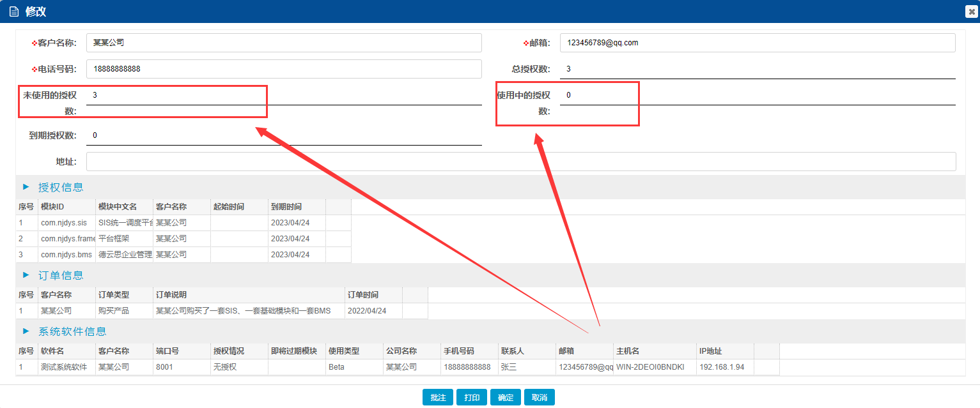Cancel editing with 取消 button
980x408 pixels.
tap(540, 397)
